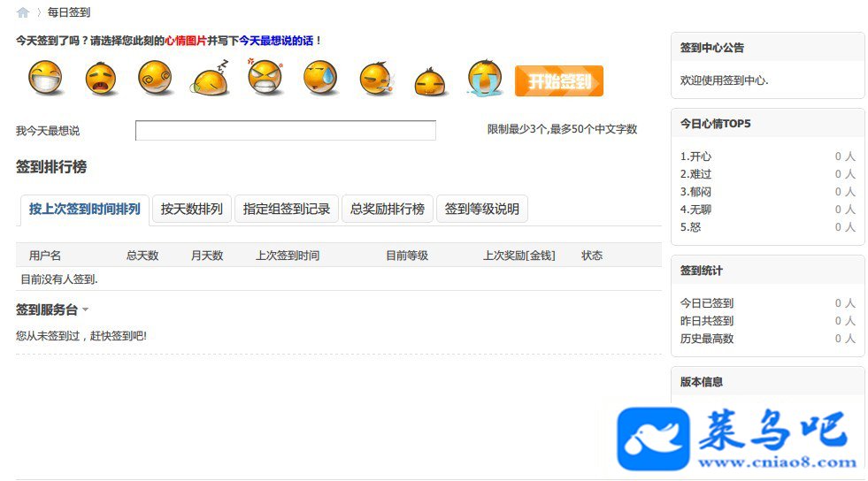The image size is (868, 481).
Task: Select the sleeping Zzz mood emoji
Action: point(211,78)
